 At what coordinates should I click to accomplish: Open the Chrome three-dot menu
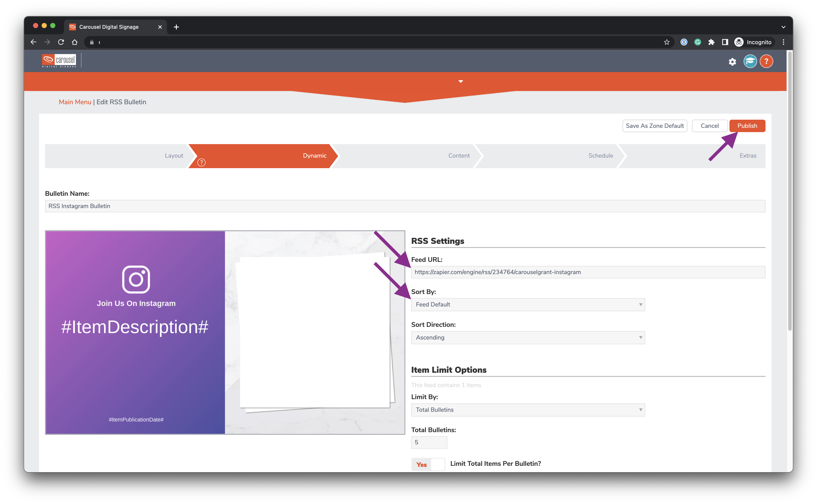coord(783,42)
